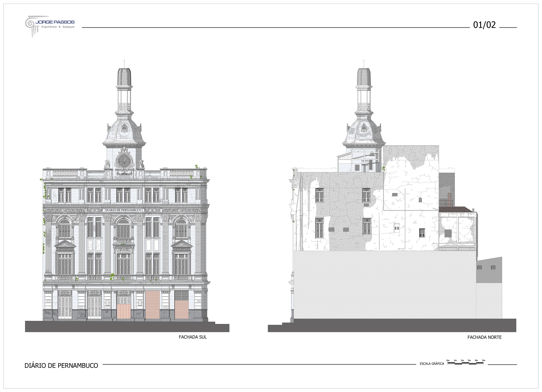Click the Arquitetura & Restauro subtitle
This screenshot has width=542, height=392.
58,27
